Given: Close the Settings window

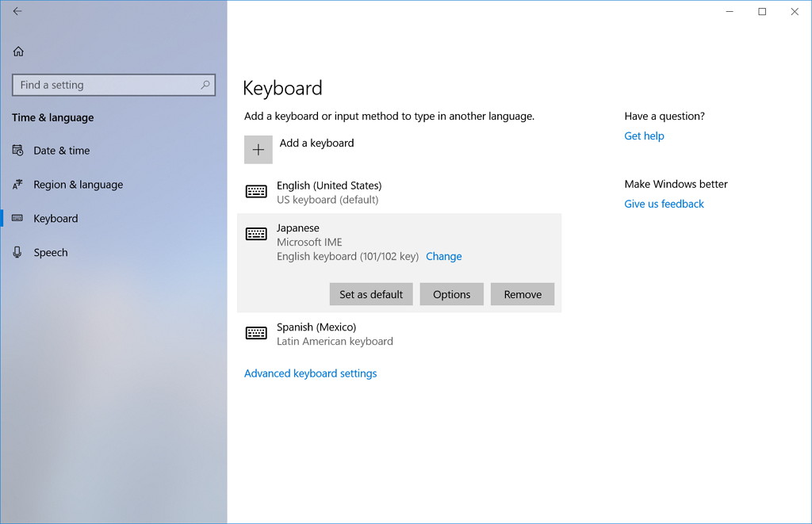Looking at the screenshot, I should tap(795, 11).
